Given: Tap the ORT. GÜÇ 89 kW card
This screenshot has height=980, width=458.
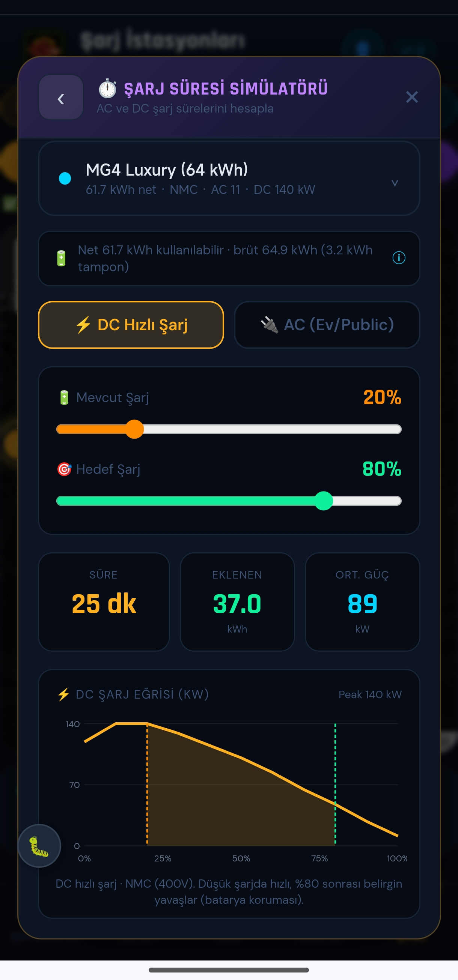Looking at the screenshot, I should pyautogui.click(x=362, y=602).
